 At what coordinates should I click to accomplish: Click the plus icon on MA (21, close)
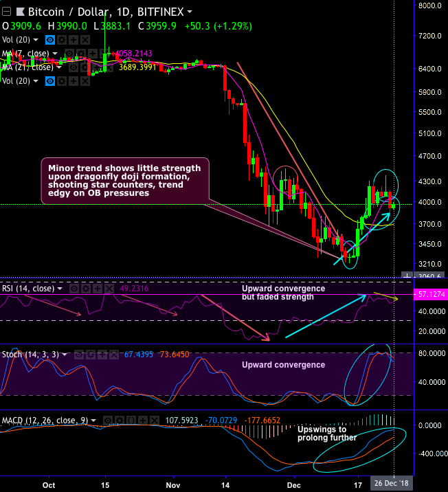[97, 67]
